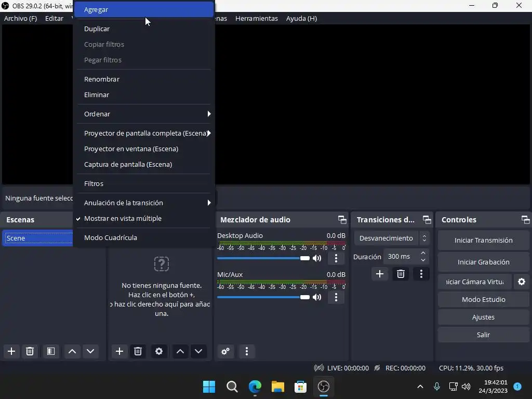Viewport: 532px width, 399px height.
Task: Undock the Transiciones panel
Action: [427, 220]
